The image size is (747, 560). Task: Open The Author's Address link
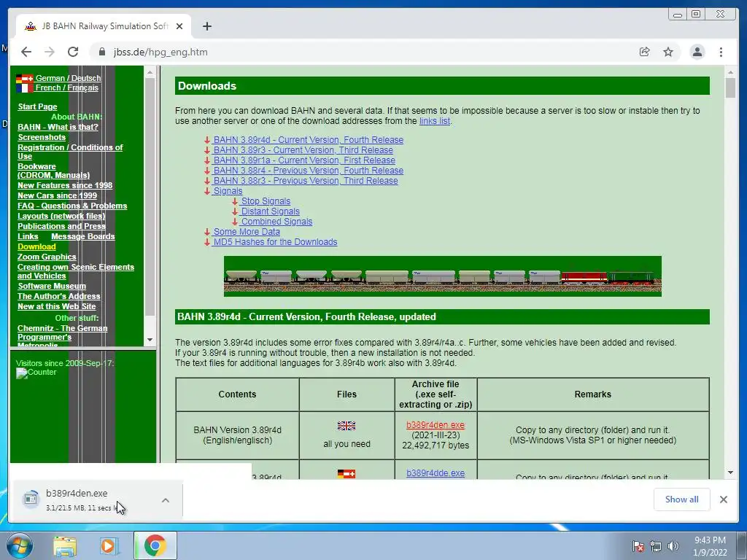pyautogui.click(x=59, y=296)
